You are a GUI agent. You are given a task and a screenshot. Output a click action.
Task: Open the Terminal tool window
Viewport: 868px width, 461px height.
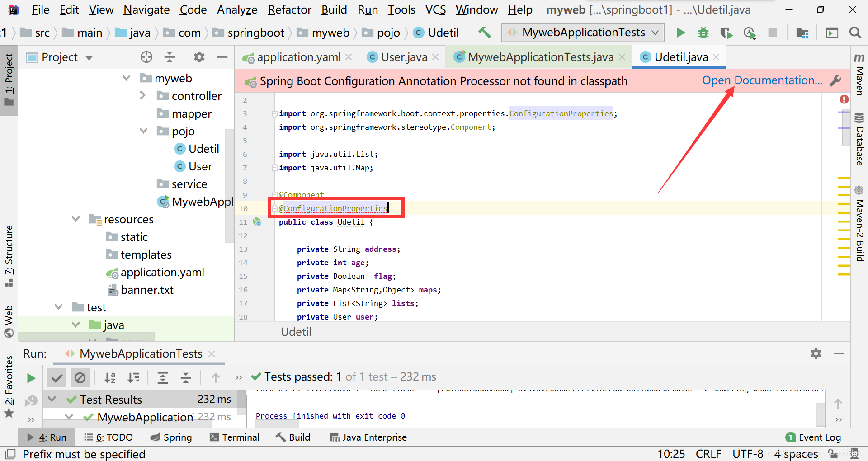[x=235, y=437]
